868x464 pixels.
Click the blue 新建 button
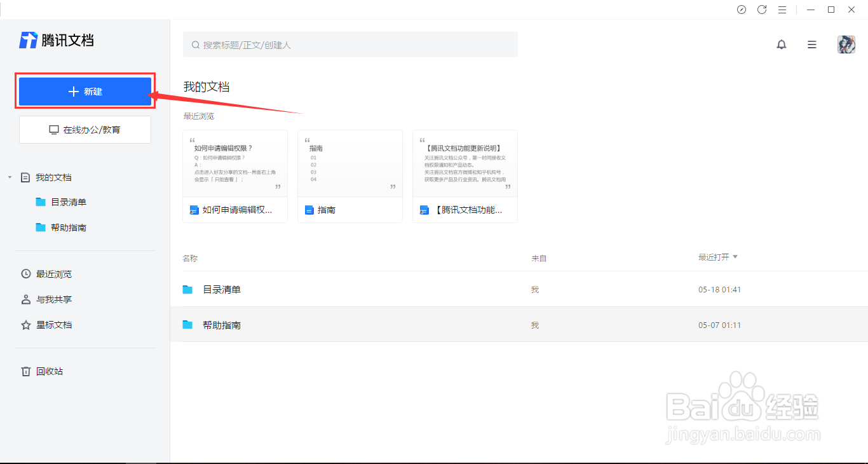click(85, 92)
